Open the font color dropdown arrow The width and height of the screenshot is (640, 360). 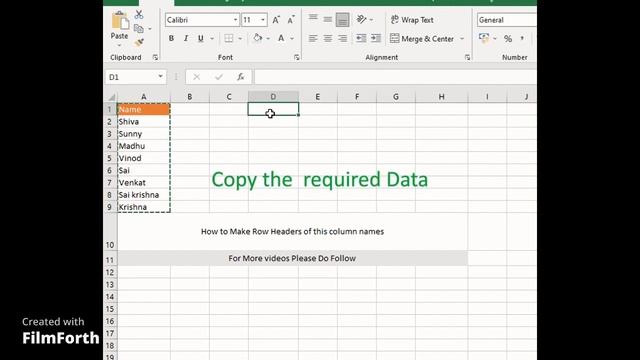pos(292,39)
